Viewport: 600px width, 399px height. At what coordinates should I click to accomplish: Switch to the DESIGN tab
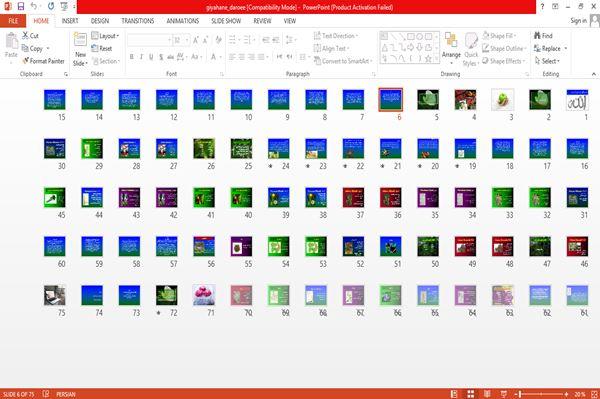coord(100,21)
